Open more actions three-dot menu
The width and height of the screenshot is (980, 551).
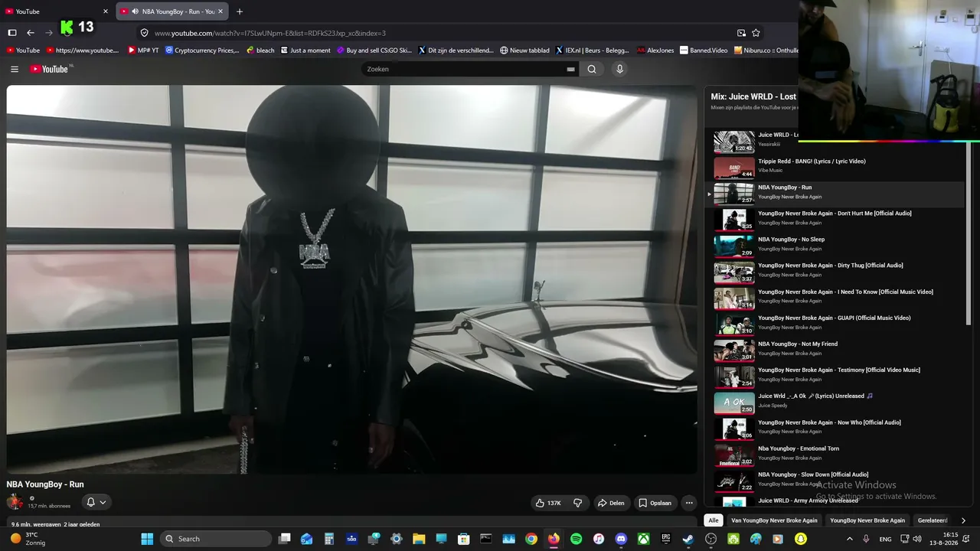689,503
